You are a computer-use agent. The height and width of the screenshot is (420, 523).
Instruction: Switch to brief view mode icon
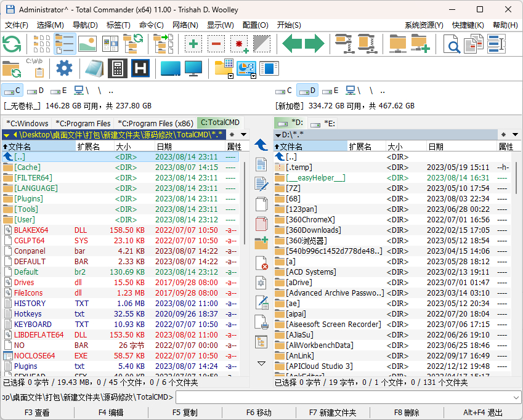coord(42,44)
